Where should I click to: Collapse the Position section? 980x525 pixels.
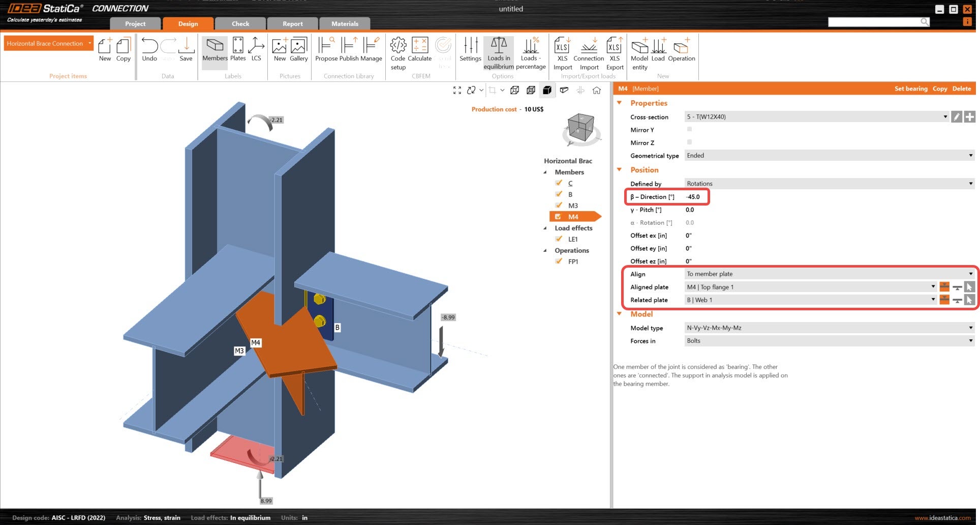[619, 169]
